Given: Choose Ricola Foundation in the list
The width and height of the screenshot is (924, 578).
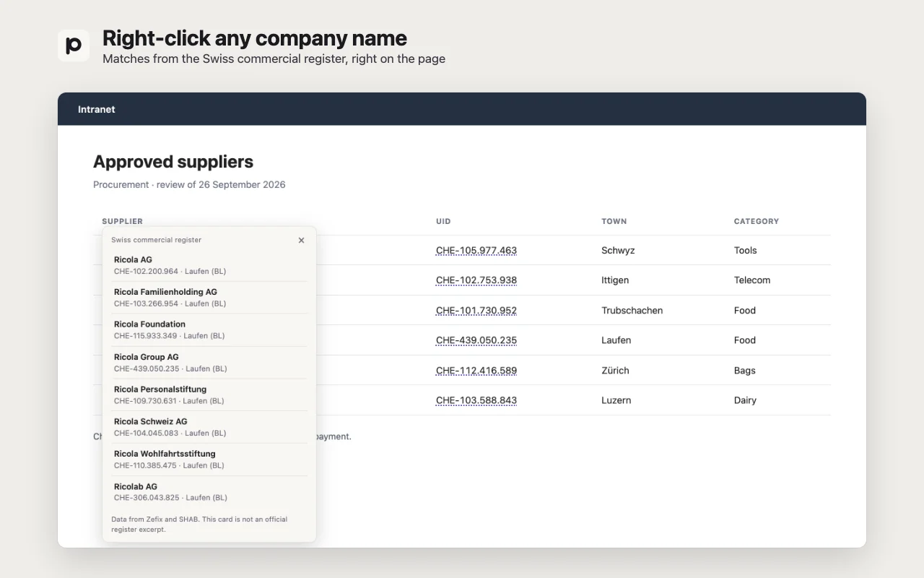Looking at the screenshot, I should pos(209,330).
